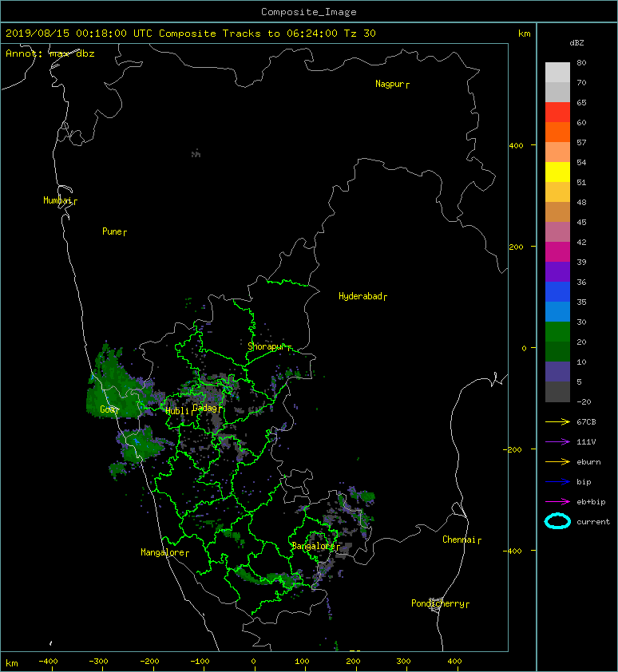Click the 51 value on dBZ scale

[x=581, y=182]
